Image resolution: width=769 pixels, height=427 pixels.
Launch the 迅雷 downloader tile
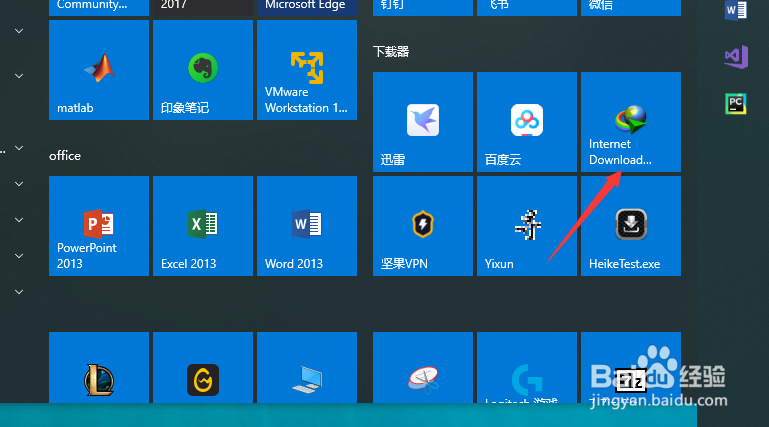[423, 122]
